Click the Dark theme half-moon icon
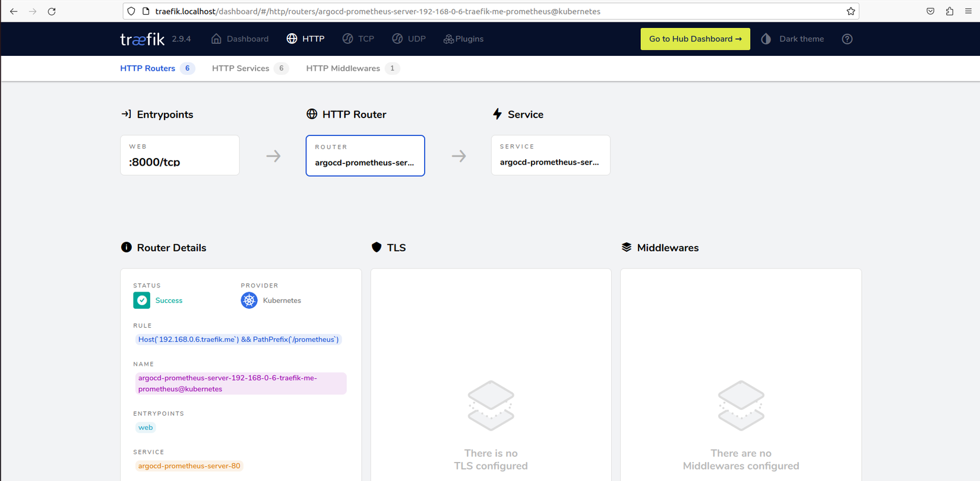This screenshot has height=481, width=980. point(766,39)
